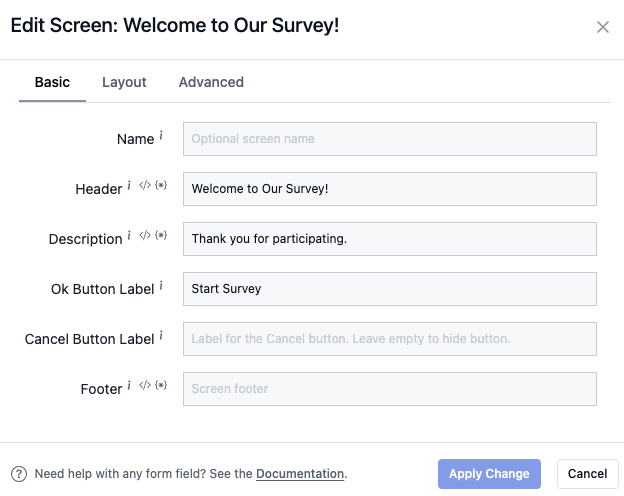The width and height of the screenshot is (624, 496).
Task: Click the Cancel button in footer
Action: tap(587, 474)
